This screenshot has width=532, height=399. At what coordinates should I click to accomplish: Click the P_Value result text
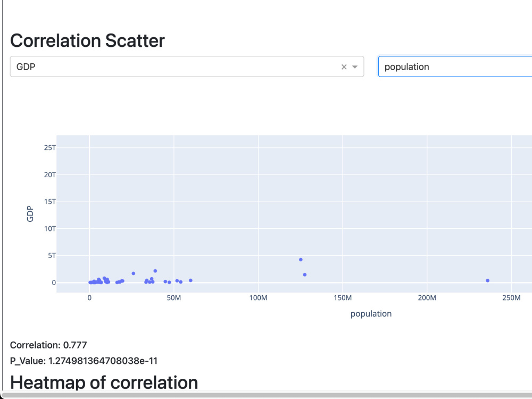(x=84, y=361)
